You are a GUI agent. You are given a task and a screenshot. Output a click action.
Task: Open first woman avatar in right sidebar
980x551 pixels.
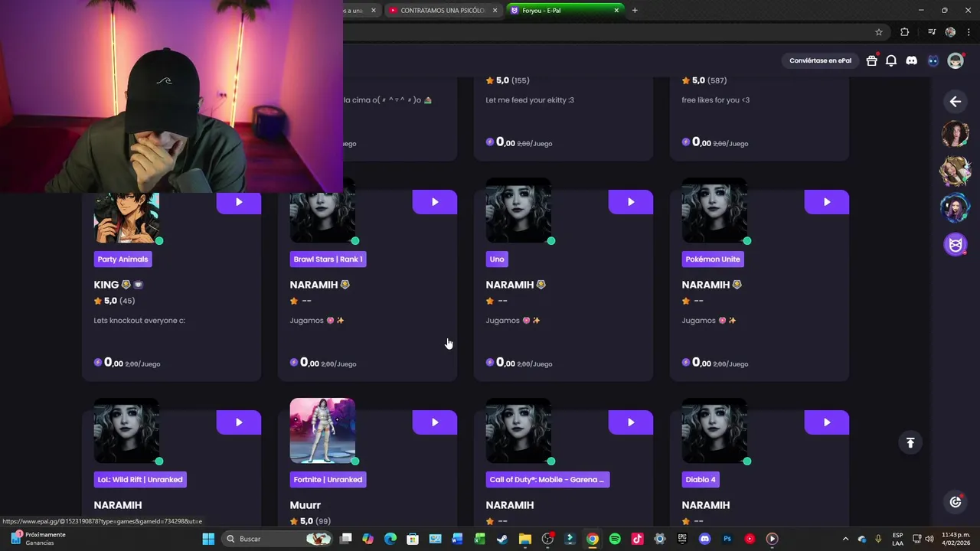pyautogui.click(x=955, y=134)
